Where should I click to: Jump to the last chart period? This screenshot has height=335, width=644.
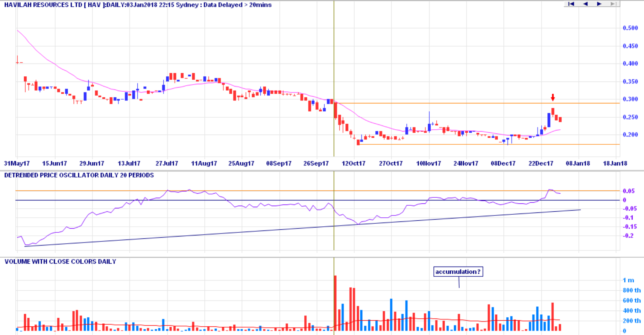tap(613, 4)
